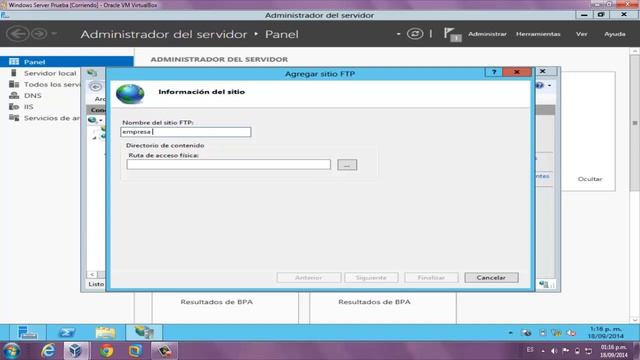Image resolution: width=640 pixels, height=360 pixels.
Task: Open the notifications flag icon
Action: [452, 34]
